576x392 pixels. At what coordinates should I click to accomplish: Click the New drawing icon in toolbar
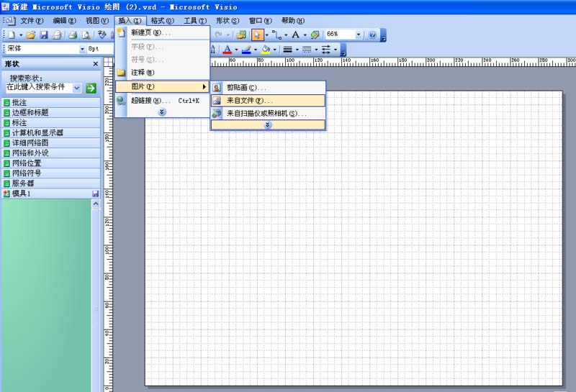12,35
